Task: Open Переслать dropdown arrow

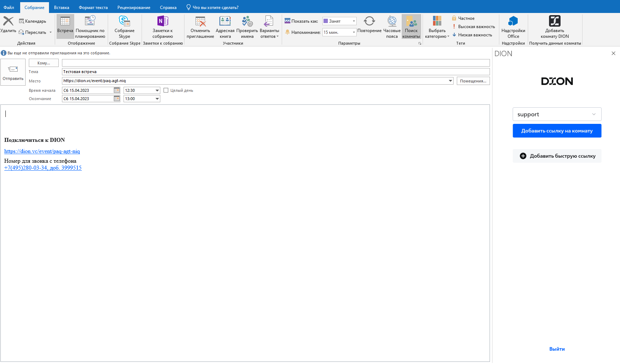Action: 50,32
